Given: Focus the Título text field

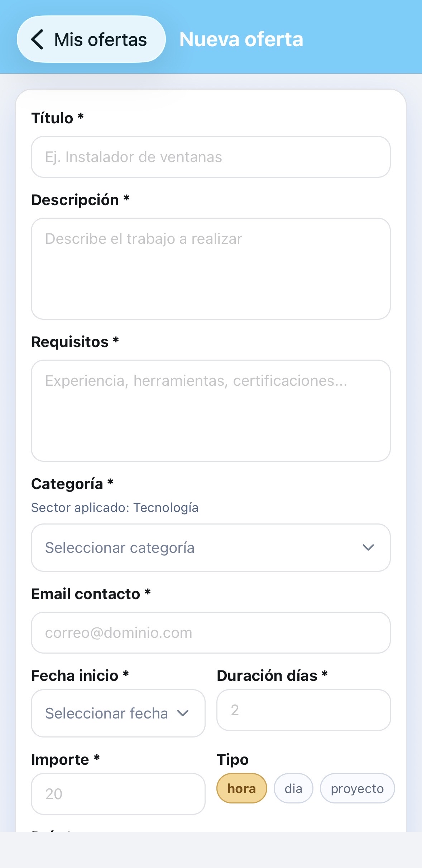Looking at the screenshot, I should [211, 157].
